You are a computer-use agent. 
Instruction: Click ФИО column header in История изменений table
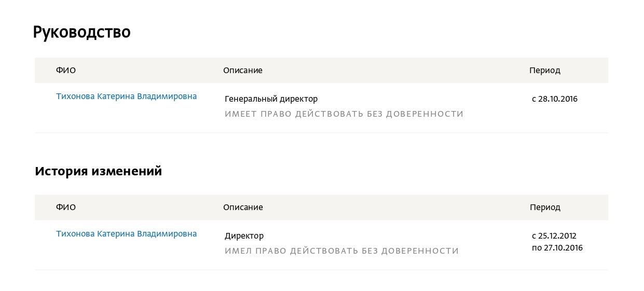66,207
